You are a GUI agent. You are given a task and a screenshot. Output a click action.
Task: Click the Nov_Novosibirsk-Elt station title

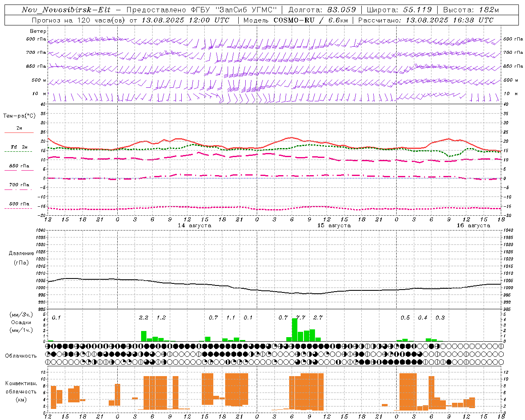click(66, 10)
